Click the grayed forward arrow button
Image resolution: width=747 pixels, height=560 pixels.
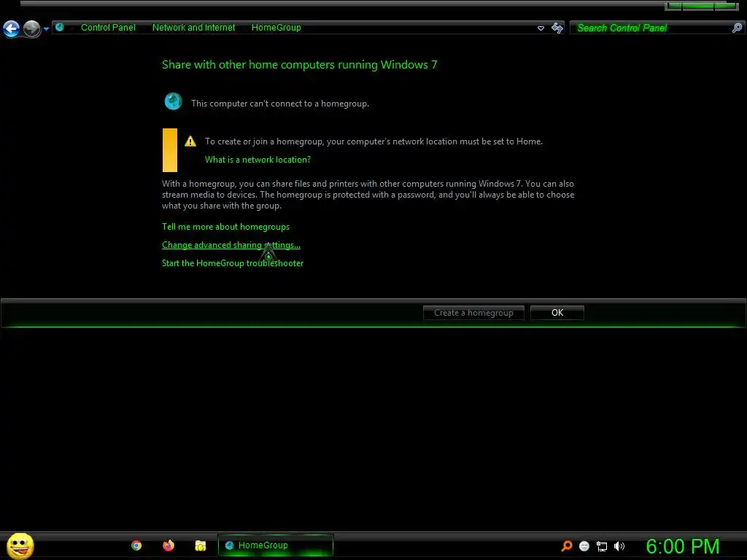(32, 28)
